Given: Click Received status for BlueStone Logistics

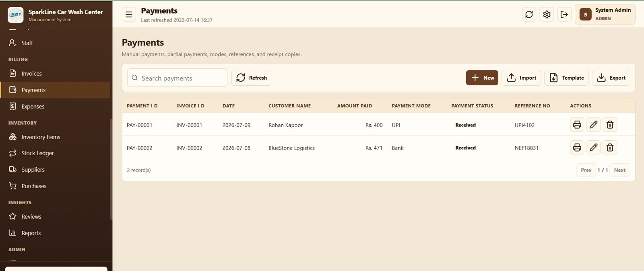Looking at the screenshot, I should tap(465, 148).
